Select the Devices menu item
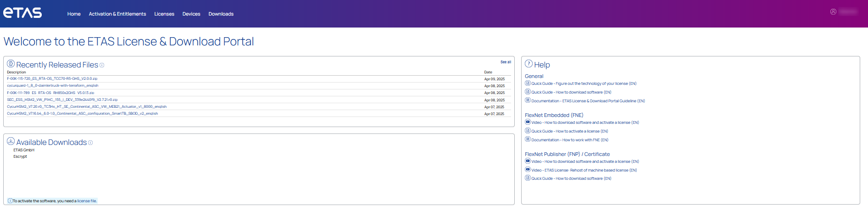 click(191, 14)
